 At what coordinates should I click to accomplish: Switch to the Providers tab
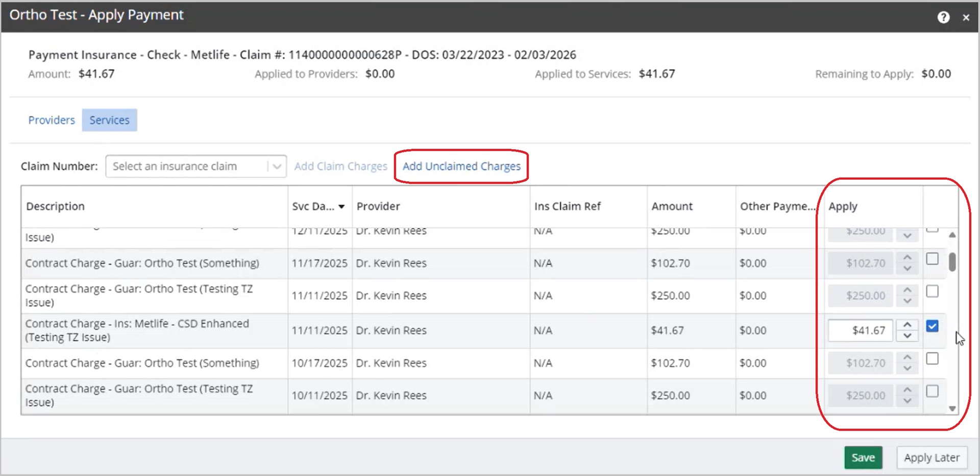[x=52, y=120]
